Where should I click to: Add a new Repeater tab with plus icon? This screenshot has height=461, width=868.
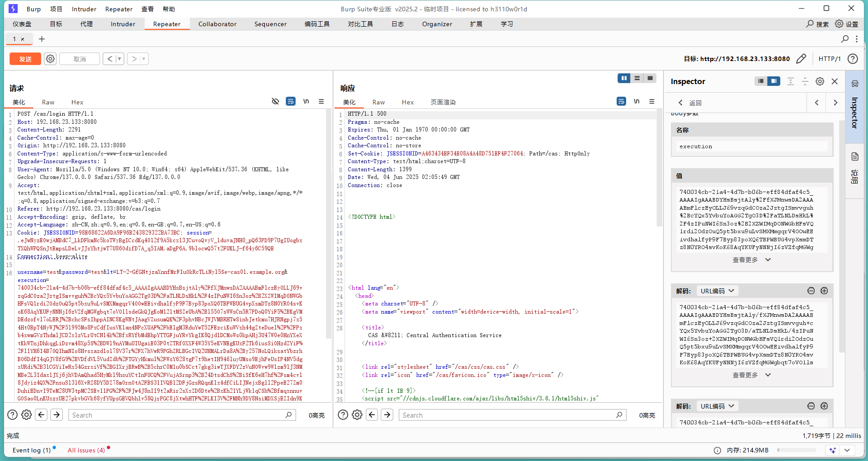click(42, 39)
